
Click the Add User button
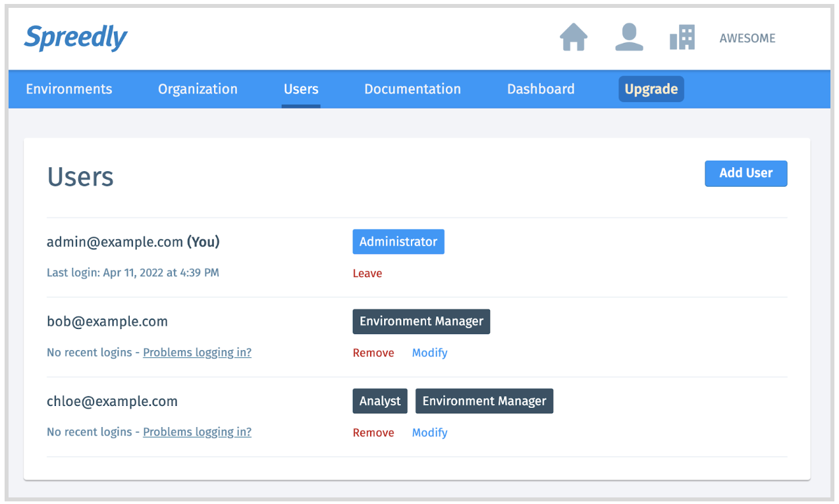745,173
